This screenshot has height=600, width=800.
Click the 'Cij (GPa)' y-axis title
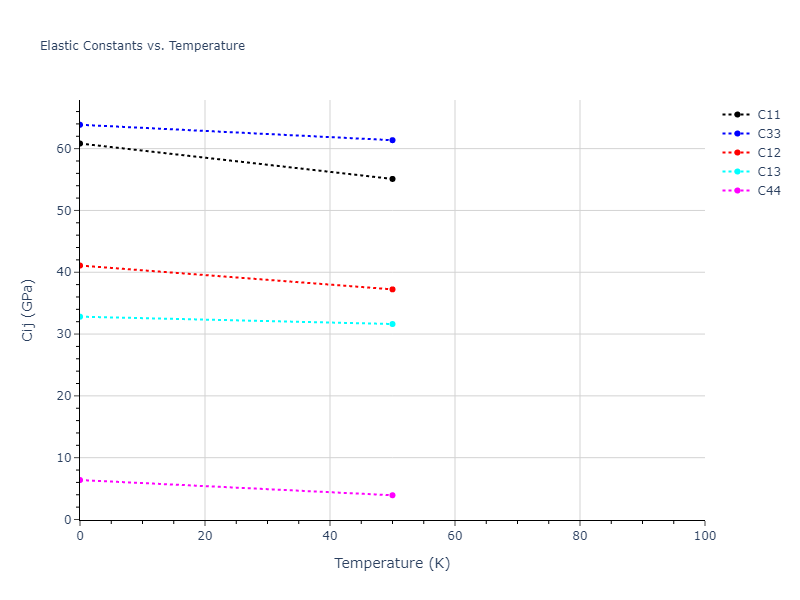tap(28, 310)
